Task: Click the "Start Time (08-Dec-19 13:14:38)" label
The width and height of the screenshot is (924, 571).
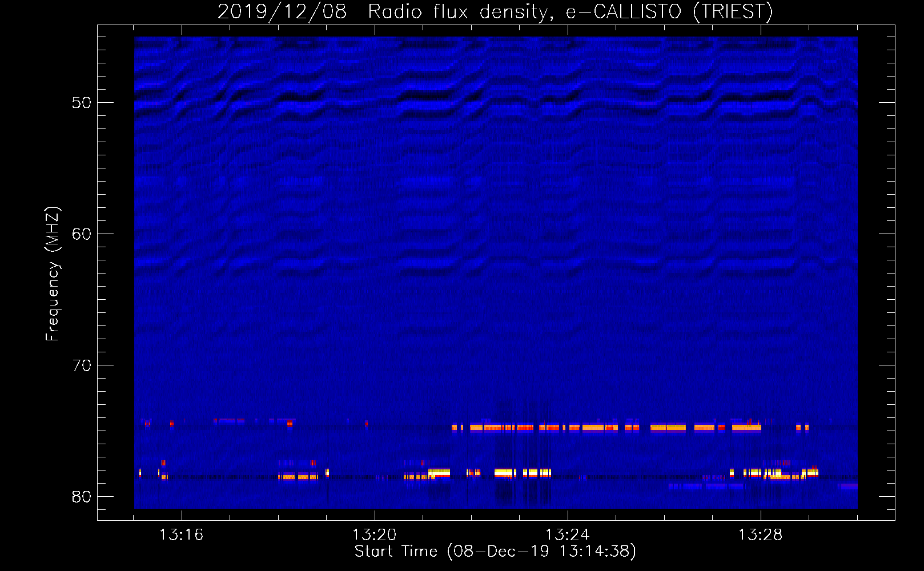Action: point(495,552)
